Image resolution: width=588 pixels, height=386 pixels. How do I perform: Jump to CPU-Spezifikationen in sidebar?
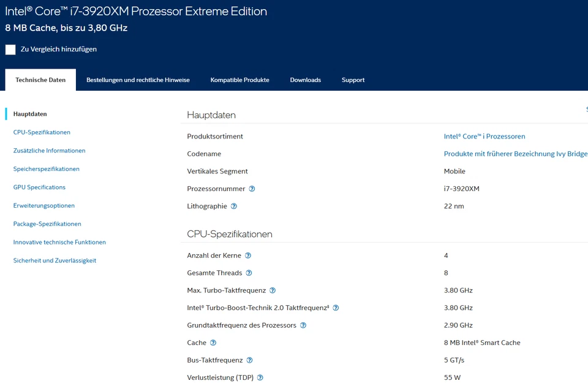pos(42,132)
